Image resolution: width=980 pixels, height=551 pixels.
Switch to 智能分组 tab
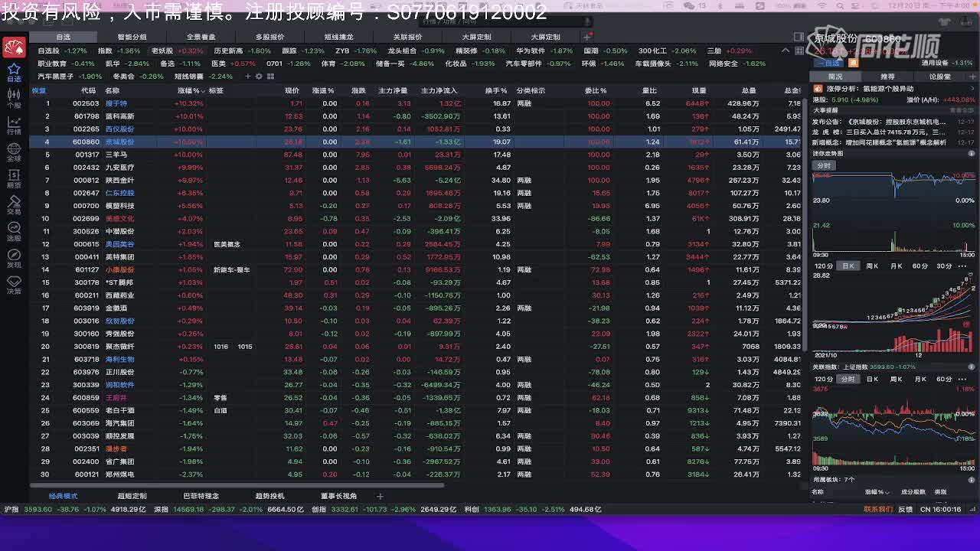(x=132, y=37)
